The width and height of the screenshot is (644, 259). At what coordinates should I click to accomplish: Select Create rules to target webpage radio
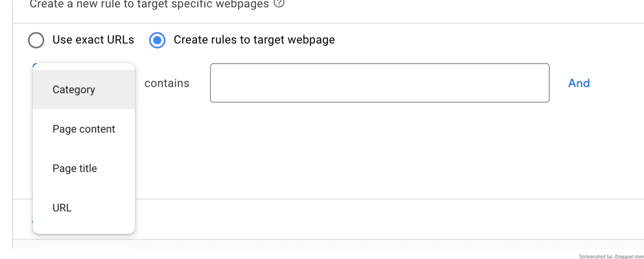157,40
